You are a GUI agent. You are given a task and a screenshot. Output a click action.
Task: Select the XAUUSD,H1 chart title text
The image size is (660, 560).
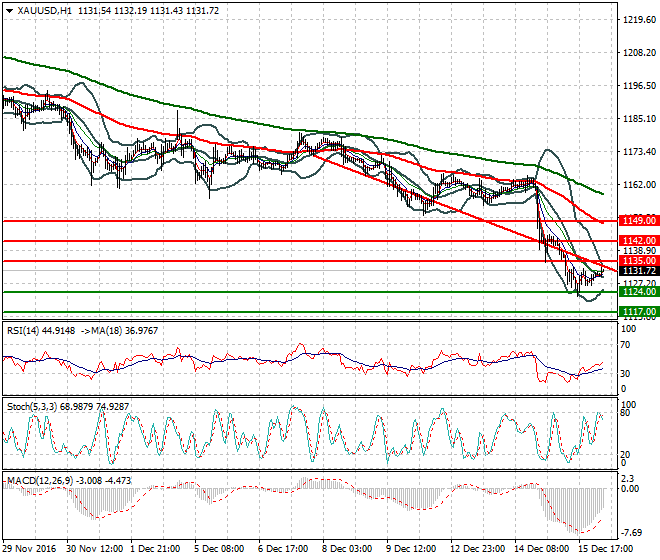click(44, 11)
